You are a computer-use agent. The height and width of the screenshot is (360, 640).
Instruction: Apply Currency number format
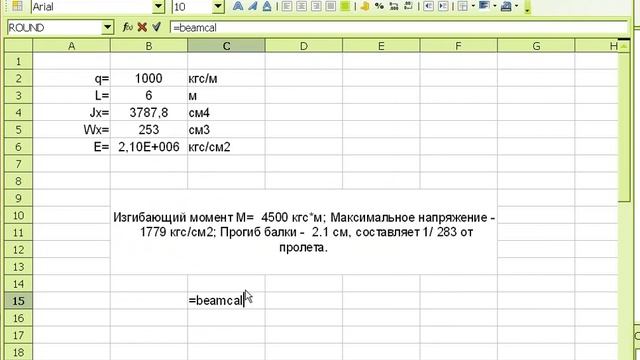coord(365,6)
